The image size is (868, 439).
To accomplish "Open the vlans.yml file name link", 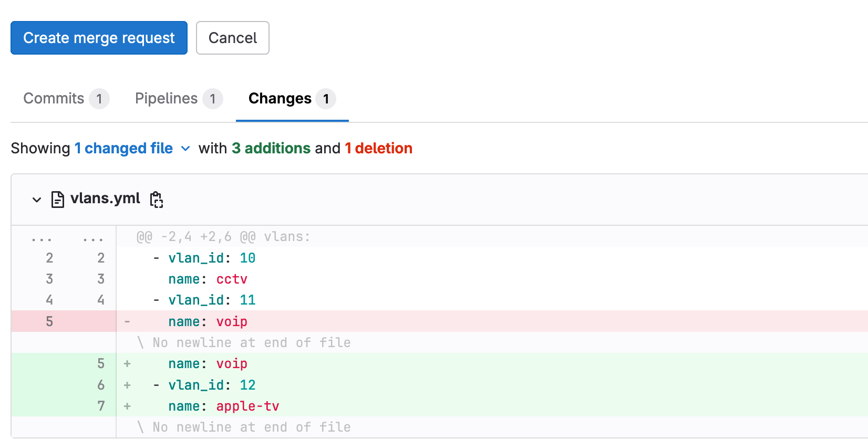I will [x=105, y=198].
